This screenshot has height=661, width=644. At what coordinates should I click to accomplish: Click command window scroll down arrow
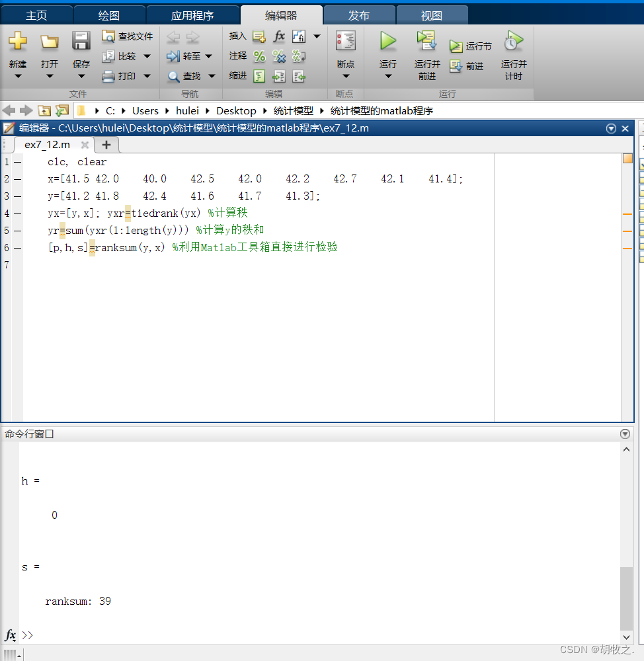[627, 637]
